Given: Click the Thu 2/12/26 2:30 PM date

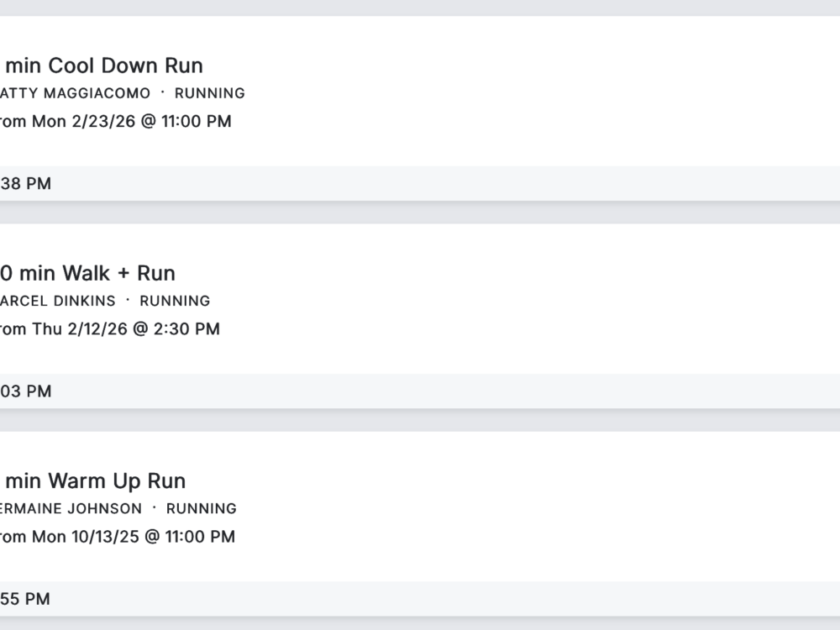Looking at the screenshot, I should pyautogui.click(x=125, y=328).
